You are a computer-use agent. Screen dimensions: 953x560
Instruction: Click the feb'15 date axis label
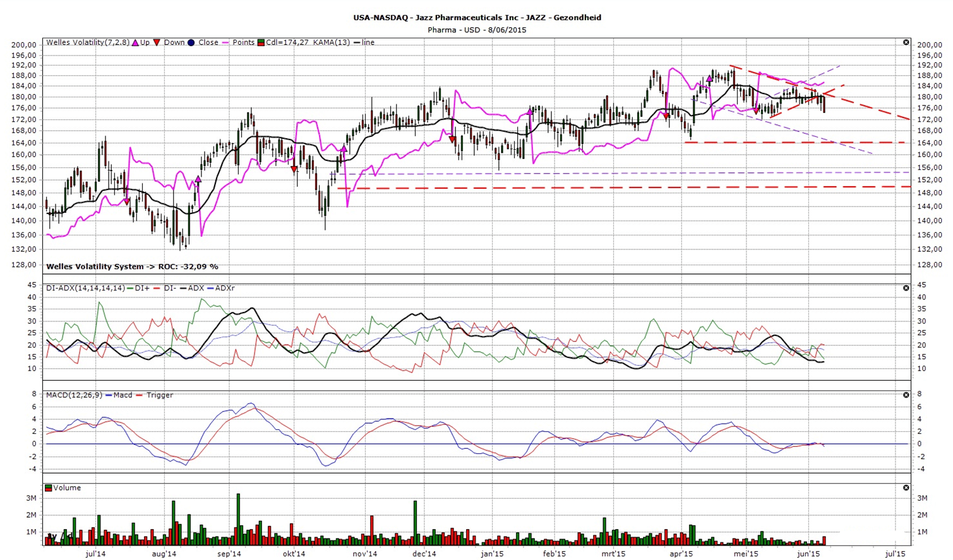[x=554, y=554]
